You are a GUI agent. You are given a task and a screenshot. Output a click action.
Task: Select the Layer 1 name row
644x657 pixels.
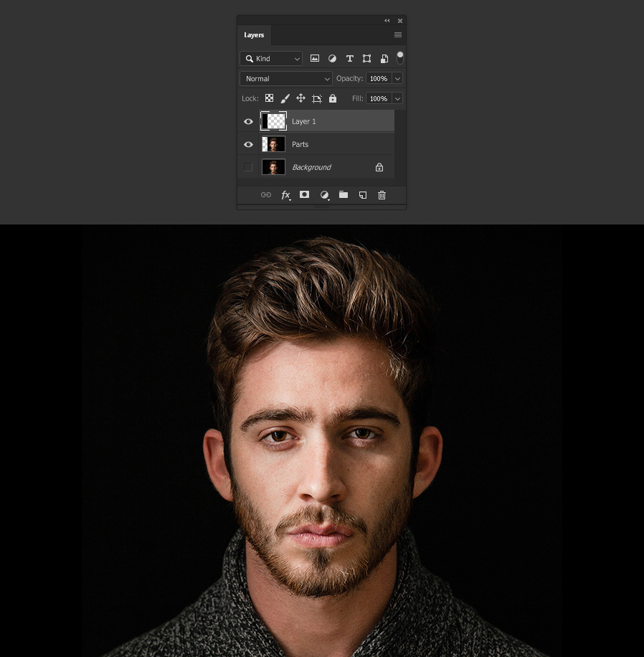click(x=304, y=121)
